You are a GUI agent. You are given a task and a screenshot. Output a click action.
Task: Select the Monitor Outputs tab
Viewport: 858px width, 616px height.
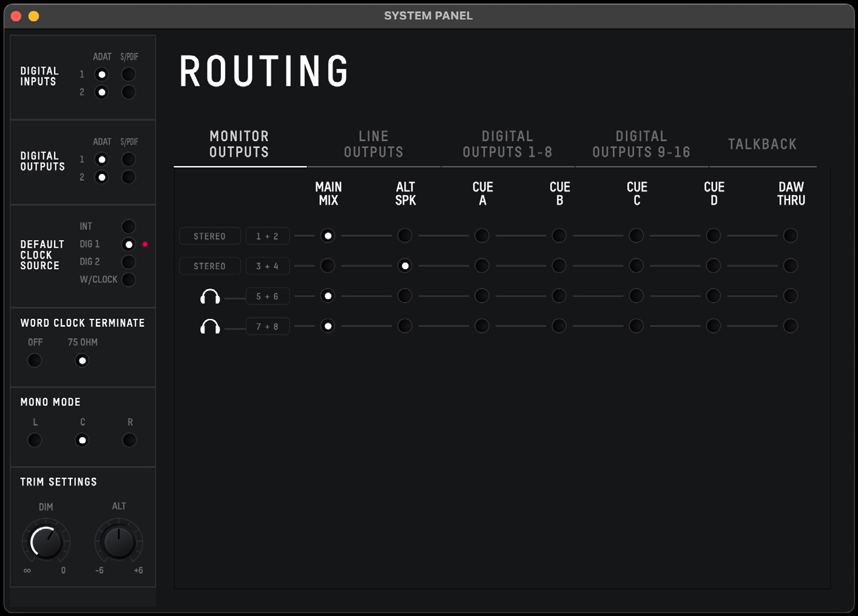click(x=240, y=144)
